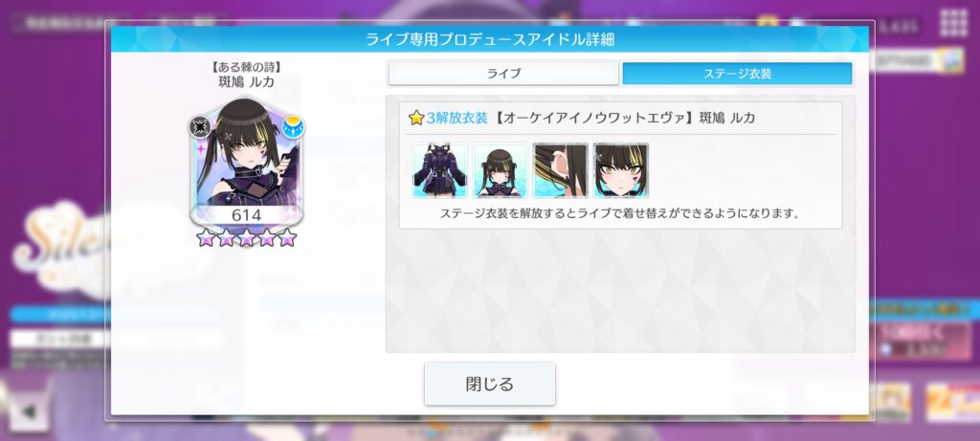Switch to the ライブ tab
This screenshot has width=980, height=441.
pos(503,74)
